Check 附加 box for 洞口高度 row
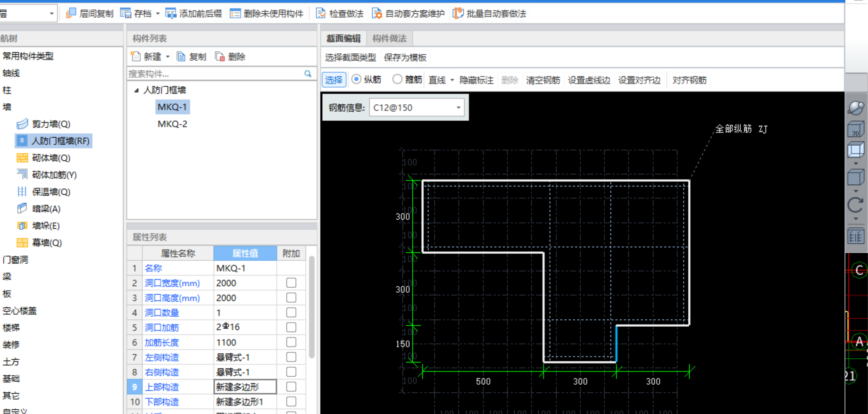The image size is (868, 414). [x=291, y=298]
